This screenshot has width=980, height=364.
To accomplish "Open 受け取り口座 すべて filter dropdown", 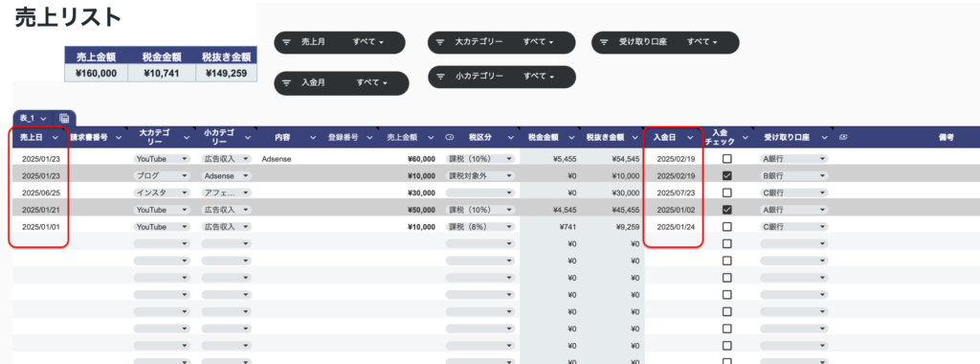I will 702,42.
